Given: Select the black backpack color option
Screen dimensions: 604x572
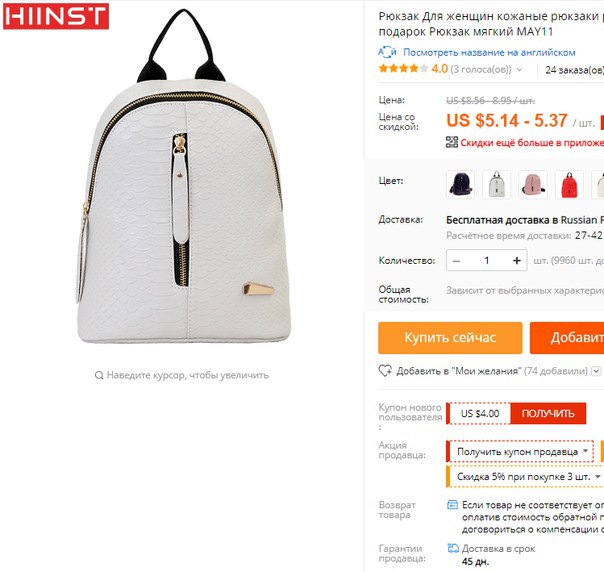Looking at the screenshot, I should [x=460, y=185].
